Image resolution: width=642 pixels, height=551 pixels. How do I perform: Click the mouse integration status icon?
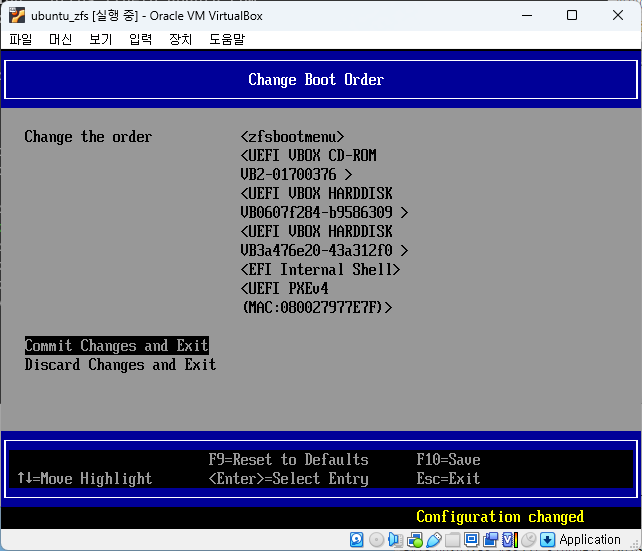(528, 539)
